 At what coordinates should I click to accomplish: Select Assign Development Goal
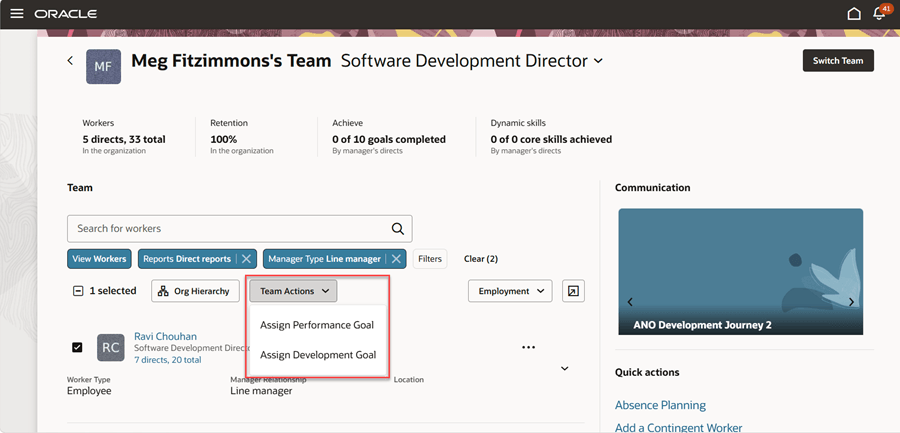pos(318,355)
